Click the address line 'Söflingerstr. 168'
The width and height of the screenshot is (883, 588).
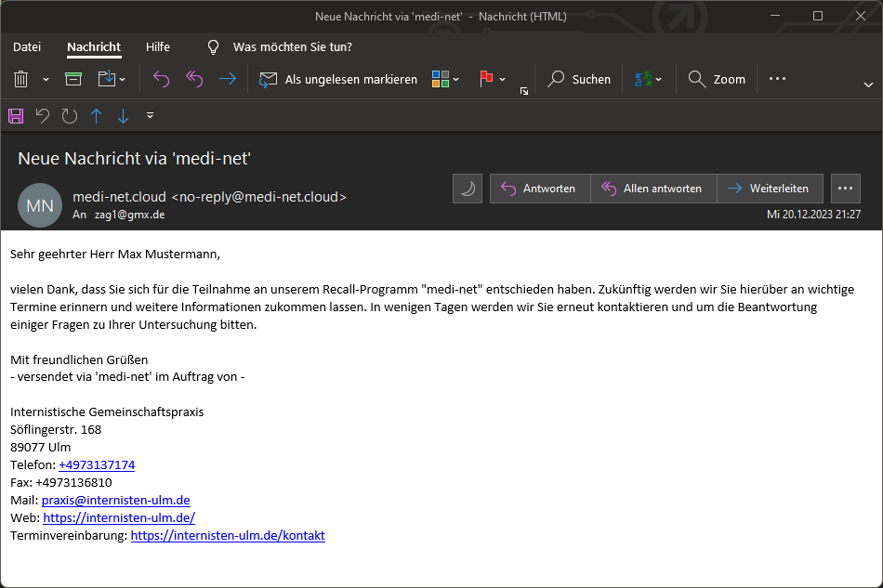(x=56, y=430)
